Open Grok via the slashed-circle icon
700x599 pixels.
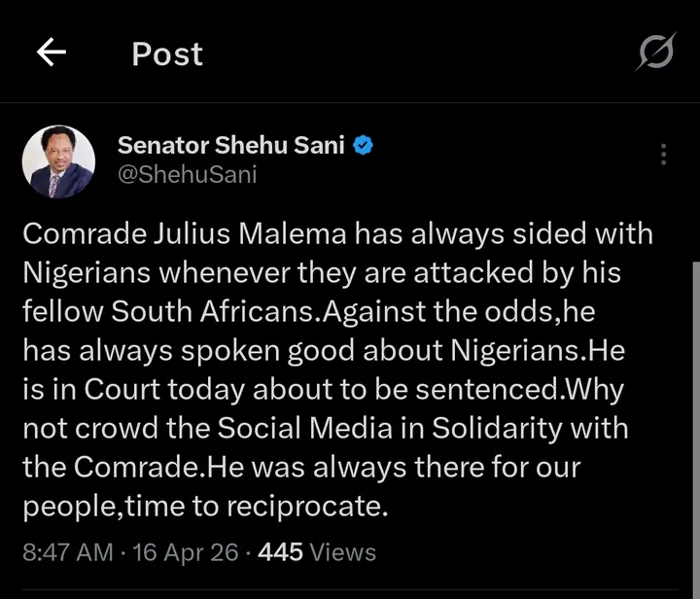click(x=654, y=53)
